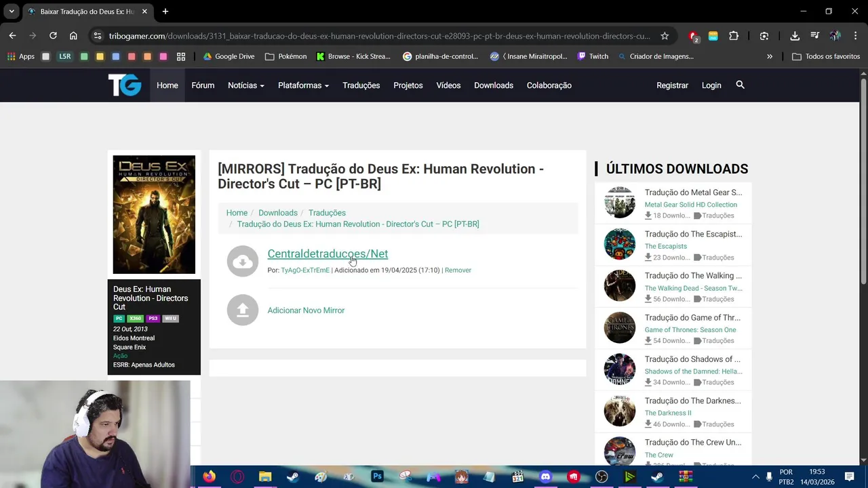Click the Traduções breadcrumb
The width and height of the screenshot is (868, 488).
[x=327, y=213]
